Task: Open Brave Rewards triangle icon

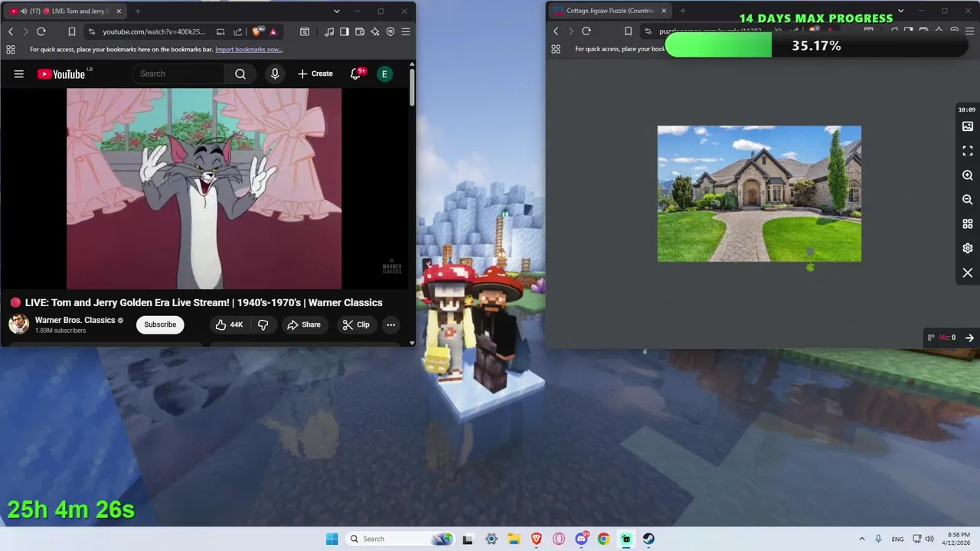Action: pos(273,31)
